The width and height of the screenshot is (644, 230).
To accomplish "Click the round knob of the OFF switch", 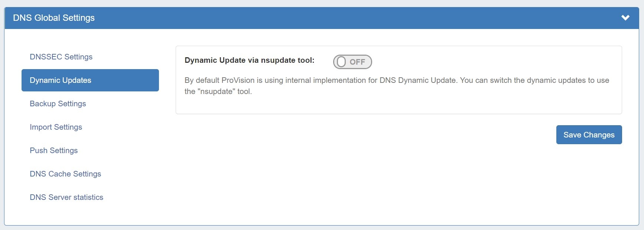I will [x=341, y=62].
